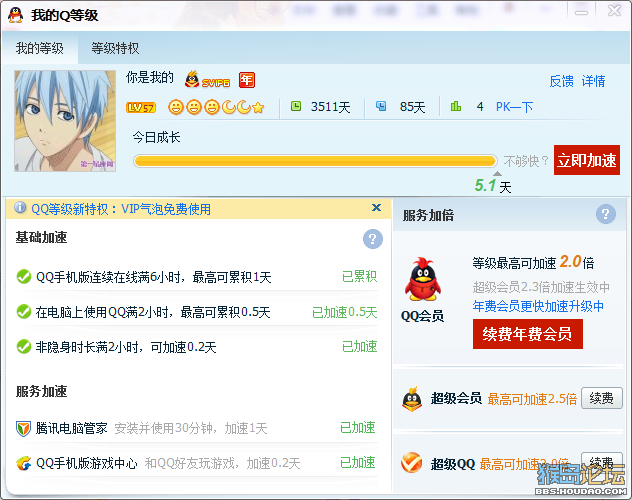Open help icon beside 基础加速
The image size is (632, 500).
tap(372, 239)
